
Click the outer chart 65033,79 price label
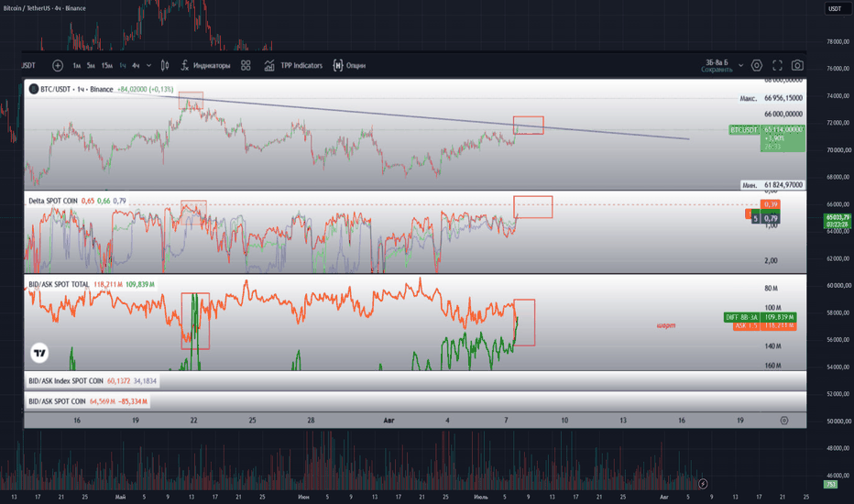tap(838, 221)
